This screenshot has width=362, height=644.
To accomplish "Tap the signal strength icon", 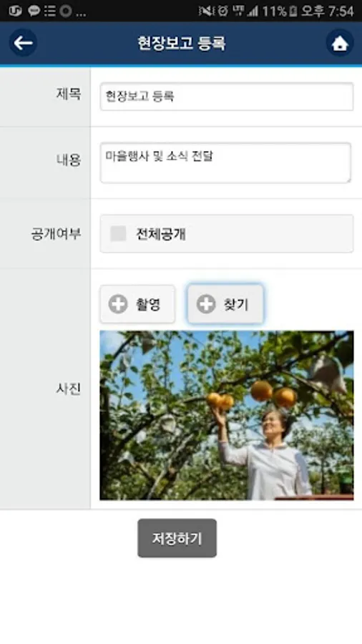I will [x=253, y=11].
